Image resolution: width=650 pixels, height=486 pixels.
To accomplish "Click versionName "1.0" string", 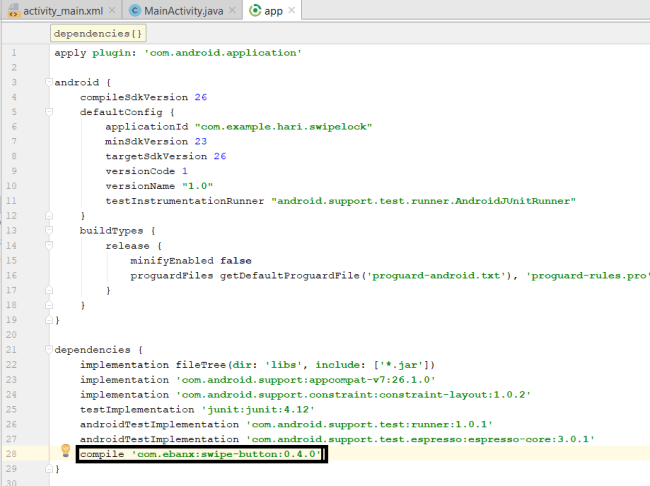I will coord(197,186).
